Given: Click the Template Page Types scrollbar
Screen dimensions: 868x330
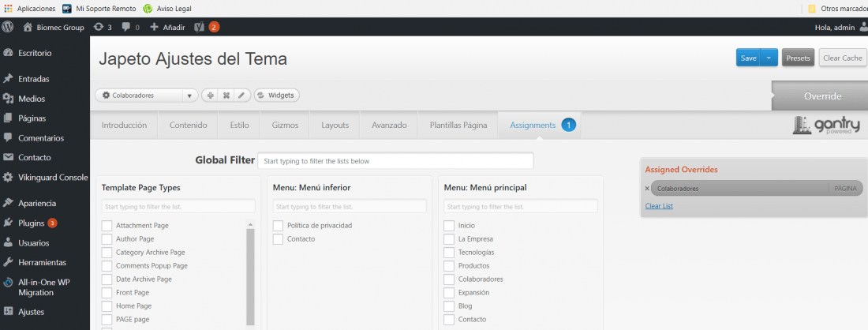Looking at the screenshot, I should (x=250, y=277).
